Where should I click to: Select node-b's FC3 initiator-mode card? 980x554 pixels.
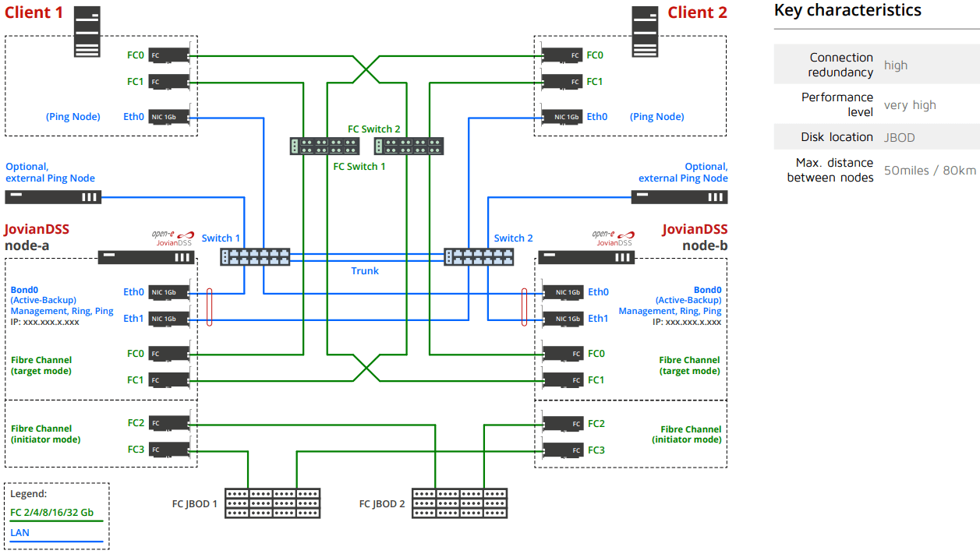tap(562, 450)
